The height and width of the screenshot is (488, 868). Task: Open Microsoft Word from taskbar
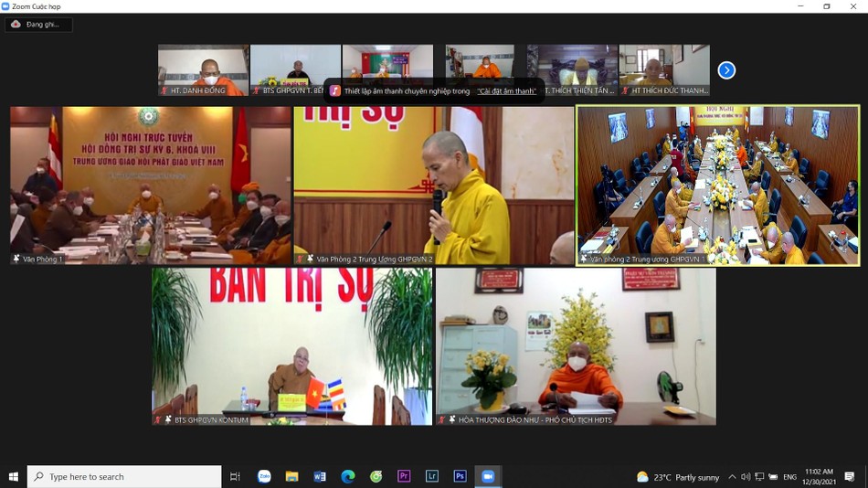[x=320, y=476]
